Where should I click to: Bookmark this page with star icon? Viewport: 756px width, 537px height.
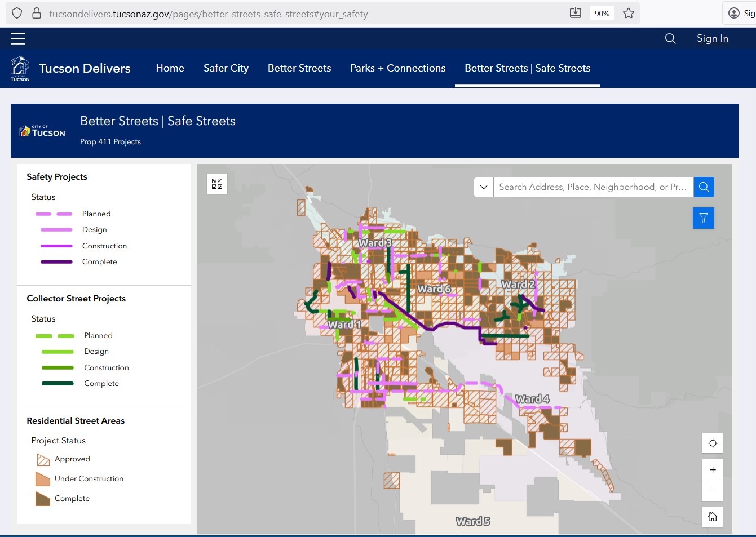(x=629, y=14)
